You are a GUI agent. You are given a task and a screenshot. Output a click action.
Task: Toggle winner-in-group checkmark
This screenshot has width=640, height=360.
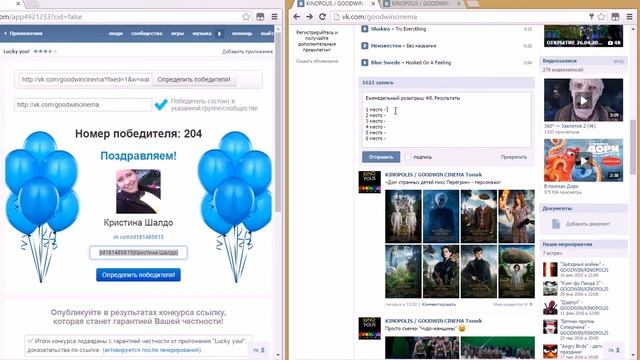(x=161, y=104)
